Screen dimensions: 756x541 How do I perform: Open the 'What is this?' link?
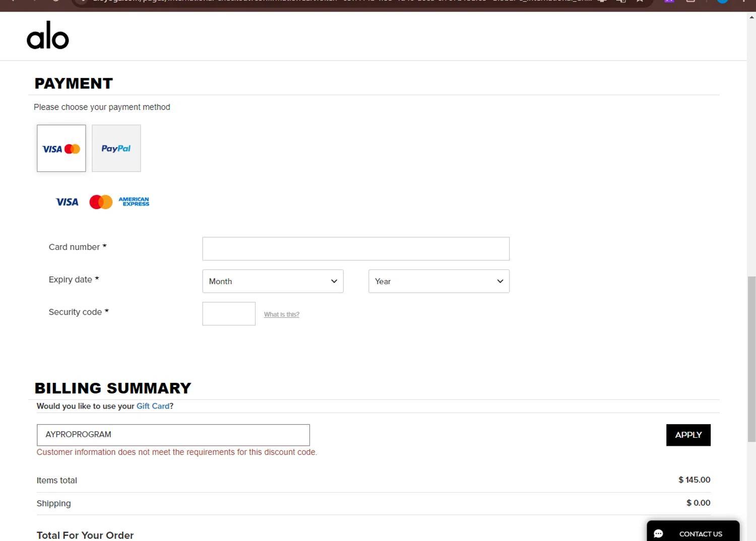click(x=282, y=314)
